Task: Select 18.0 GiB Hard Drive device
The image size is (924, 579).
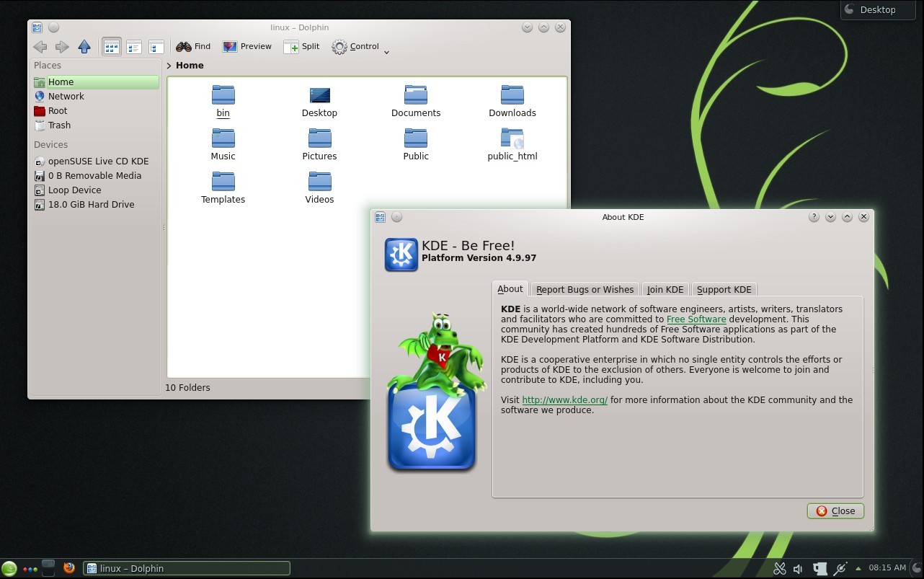Action: tap(96, 205)
